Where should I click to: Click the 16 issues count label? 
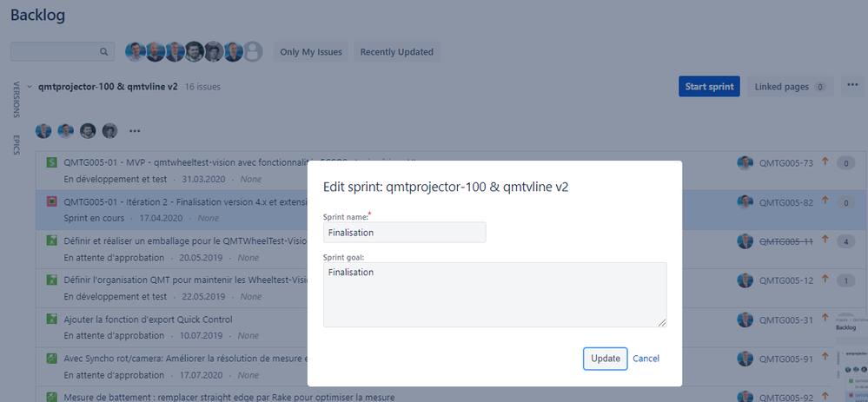tap(202, 87)
